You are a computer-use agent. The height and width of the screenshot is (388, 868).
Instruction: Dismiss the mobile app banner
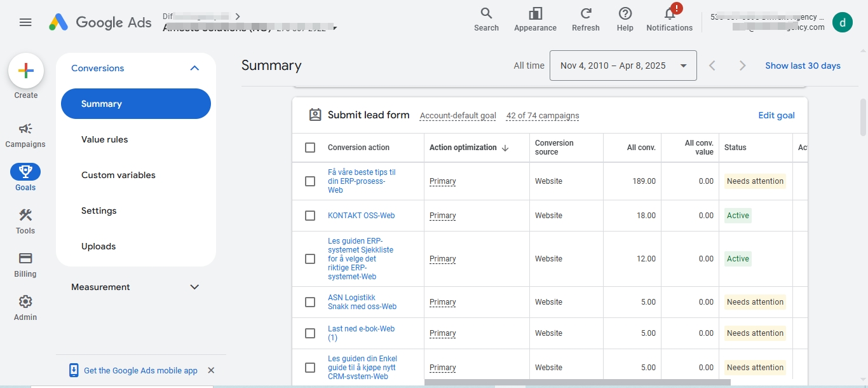pos(211,370)
